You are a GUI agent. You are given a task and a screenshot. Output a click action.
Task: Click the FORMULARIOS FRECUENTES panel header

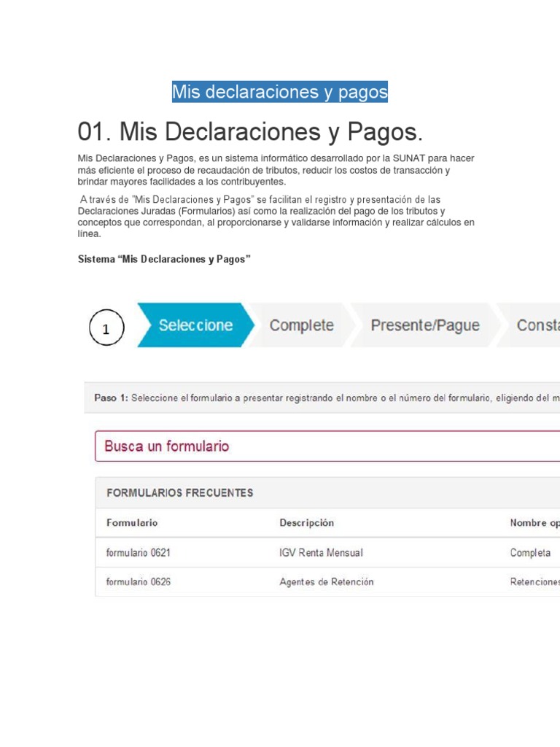(327, 492)
